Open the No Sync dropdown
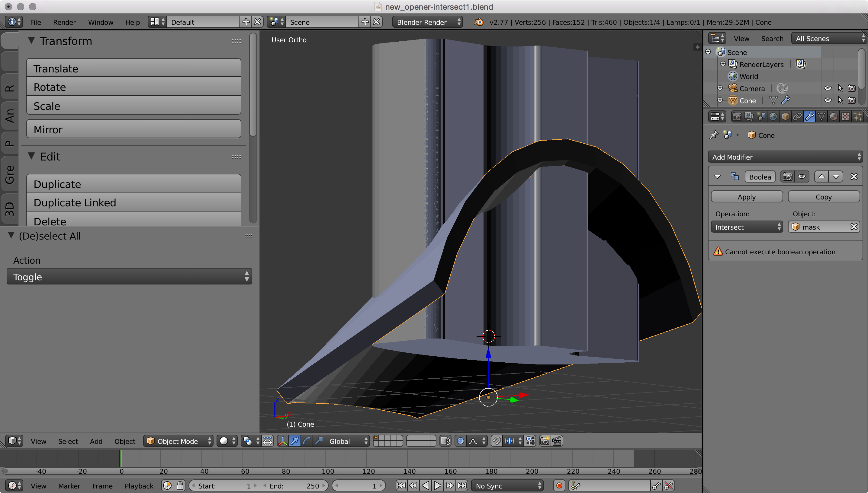Image resolution: width=868 pixels, height=493 pixels. [x=507, y=485]
